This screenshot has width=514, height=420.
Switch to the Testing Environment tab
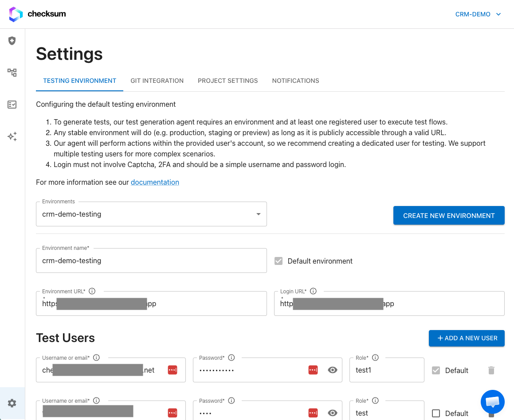click(80, 81)
